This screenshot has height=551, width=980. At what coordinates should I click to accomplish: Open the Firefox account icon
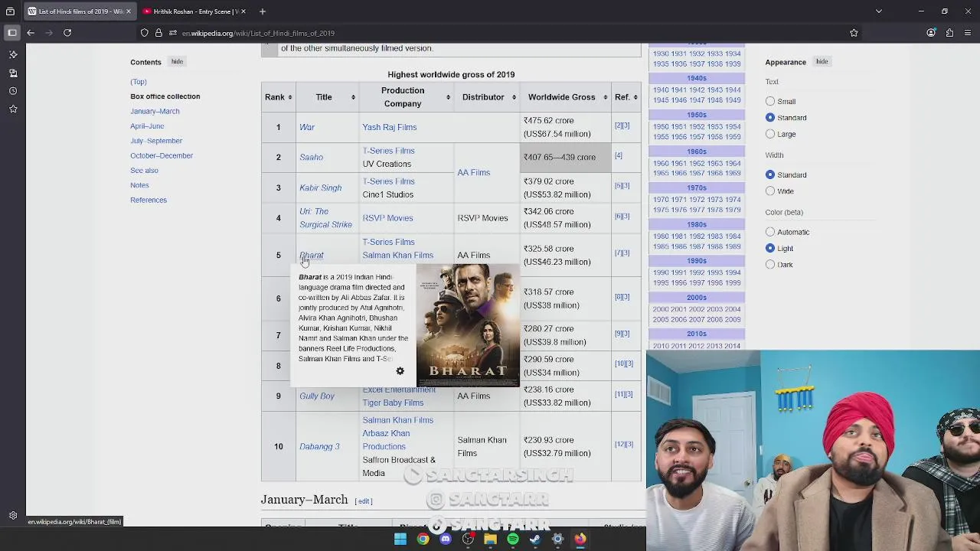[x=931, y=33]
